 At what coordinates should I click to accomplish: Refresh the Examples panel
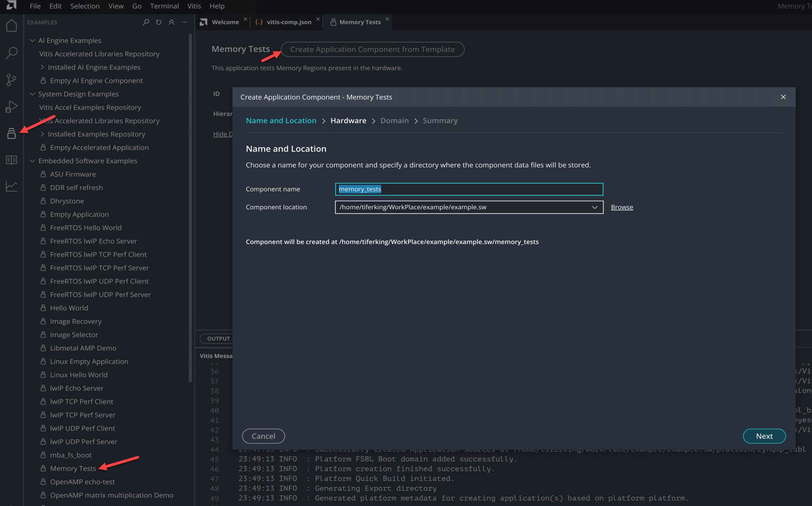tap(159, 23)
